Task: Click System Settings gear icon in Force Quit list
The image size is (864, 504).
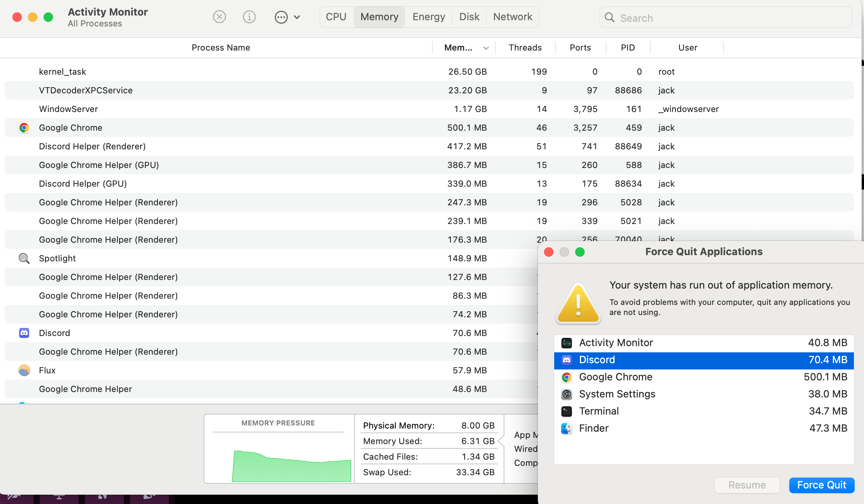Action: 567,394
